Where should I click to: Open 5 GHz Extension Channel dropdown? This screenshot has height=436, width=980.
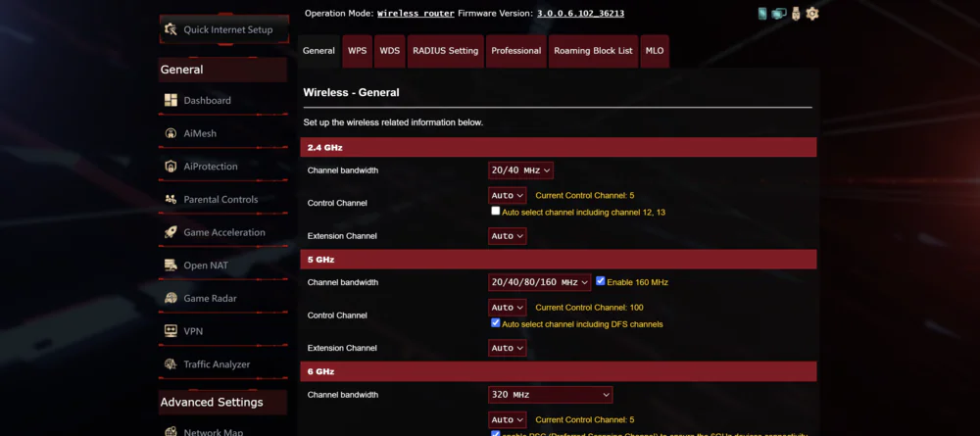(x=507, y=348)
